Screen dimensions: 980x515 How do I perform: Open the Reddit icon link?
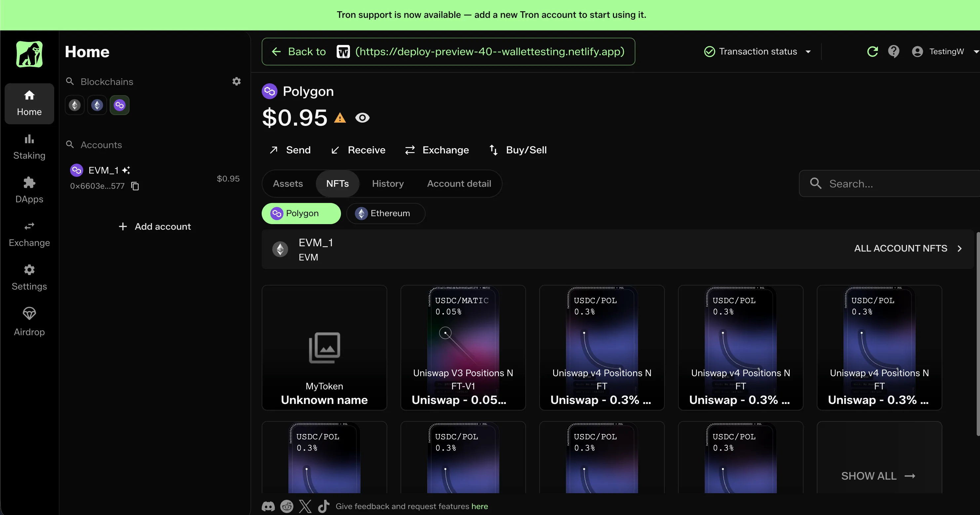click(x=287, y=506)
